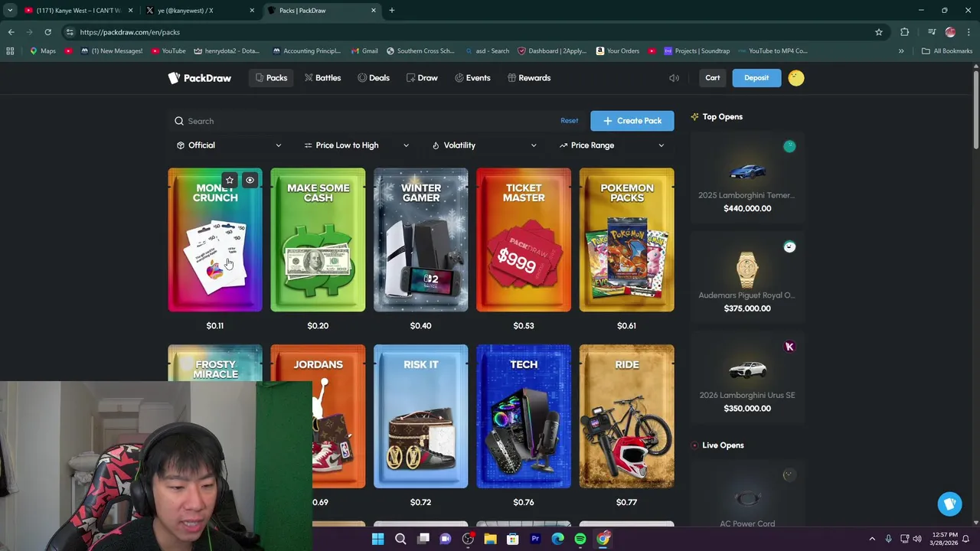Open the Make Some Cash pack
This screenshot has height=551, width=980.
pos(318,240)
